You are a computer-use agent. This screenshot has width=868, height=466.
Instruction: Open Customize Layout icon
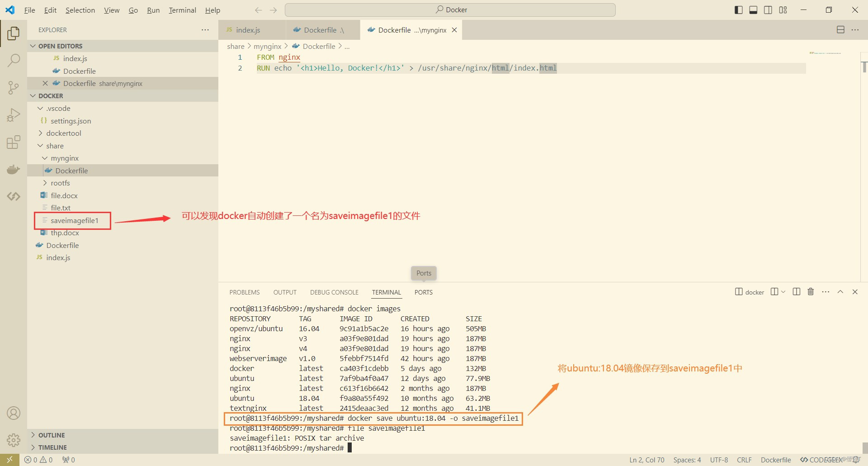coord(783,10)
